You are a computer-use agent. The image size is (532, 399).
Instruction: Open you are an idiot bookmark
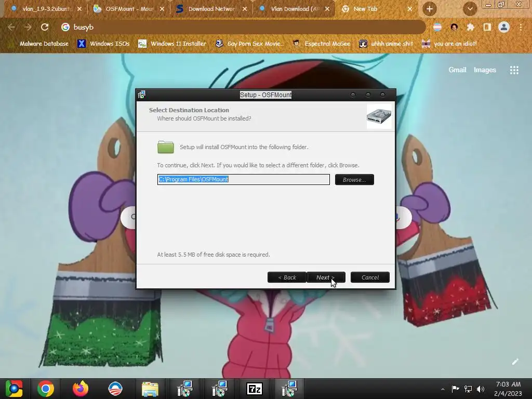tap(449, 44)
